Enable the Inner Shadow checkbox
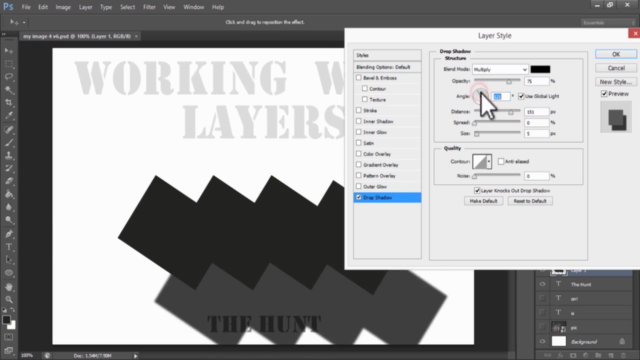 pyautogui.click(x=358, y=121)
